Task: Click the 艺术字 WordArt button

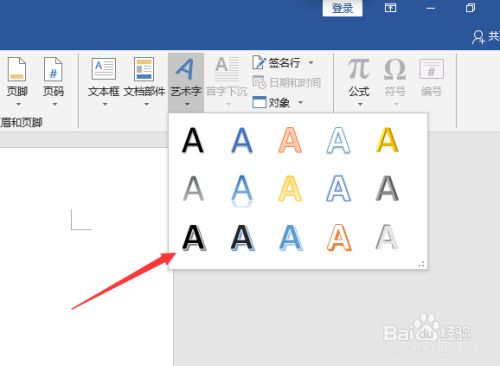Action: 186,82
